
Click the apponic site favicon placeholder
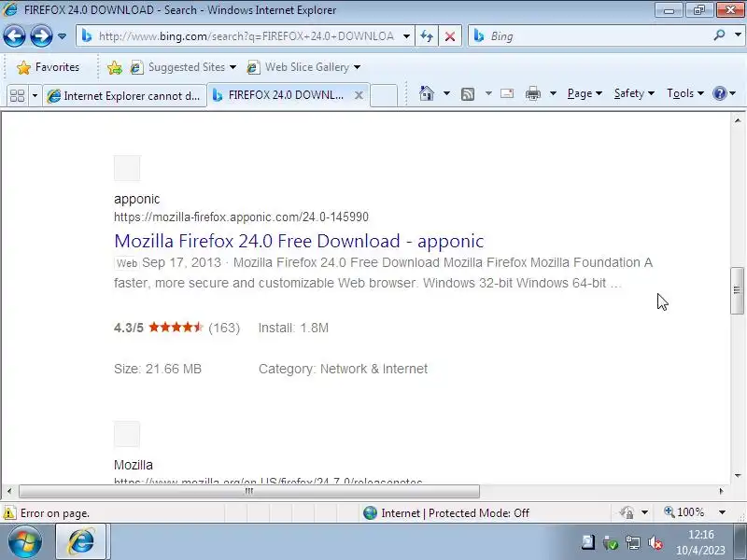[x=127, y=168]
